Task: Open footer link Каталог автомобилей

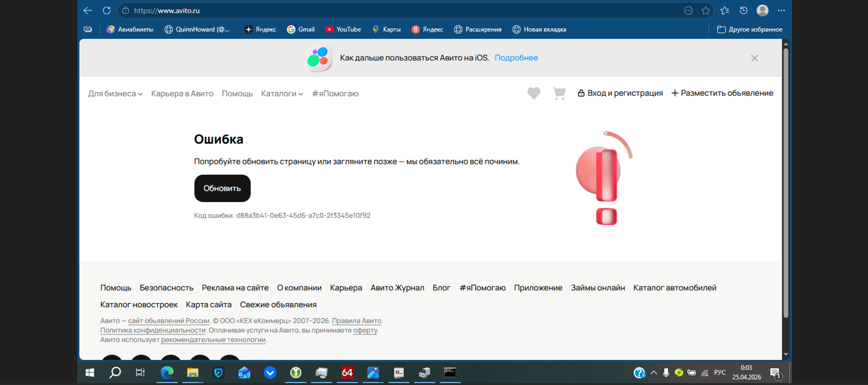Action: pos(675,288)
